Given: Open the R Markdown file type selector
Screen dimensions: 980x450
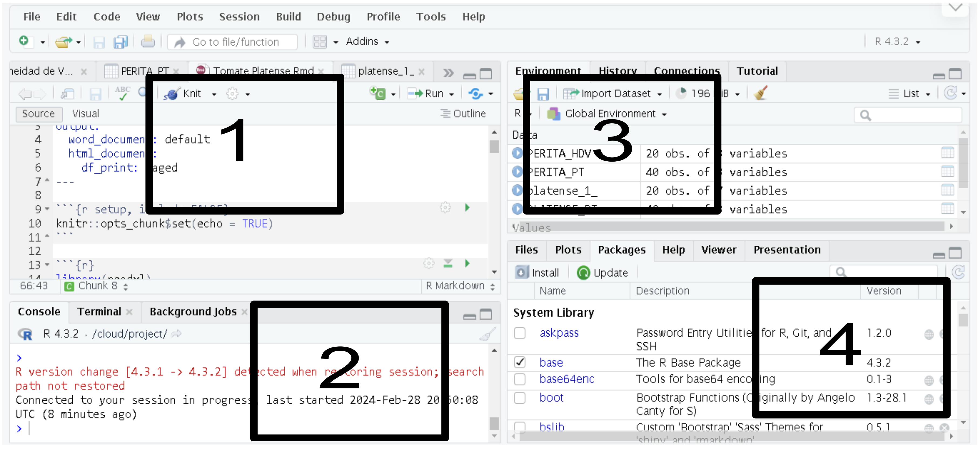Looking at the screenshot, I should [460, 286].
